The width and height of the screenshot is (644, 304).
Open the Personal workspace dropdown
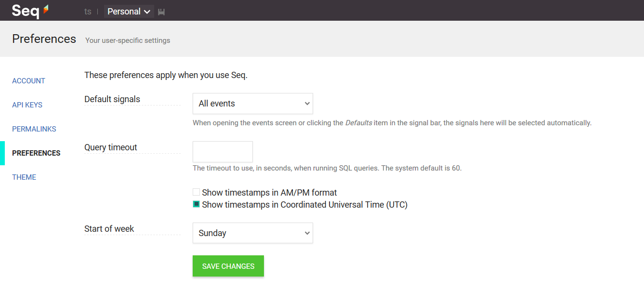[x=129, y=12]
